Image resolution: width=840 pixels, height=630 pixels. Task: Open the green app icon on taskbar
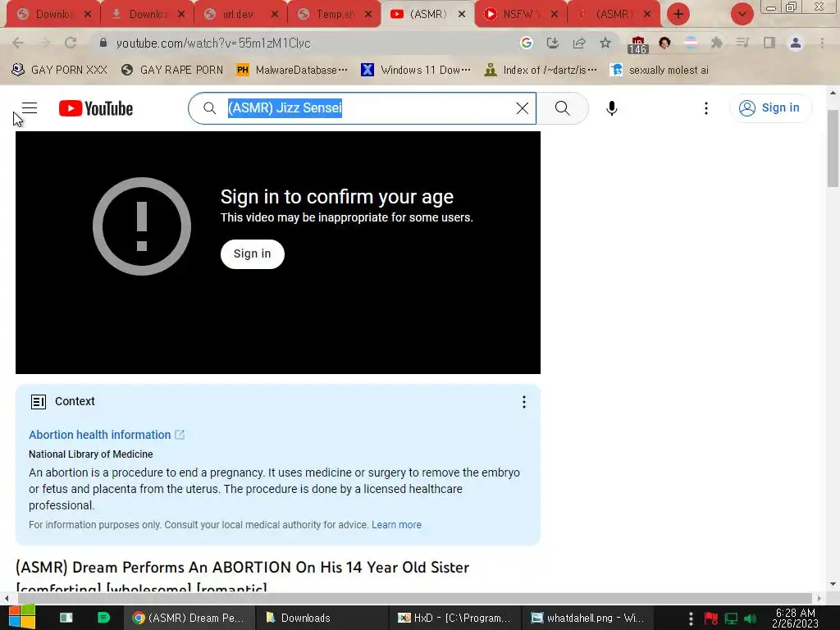(103, 618)
